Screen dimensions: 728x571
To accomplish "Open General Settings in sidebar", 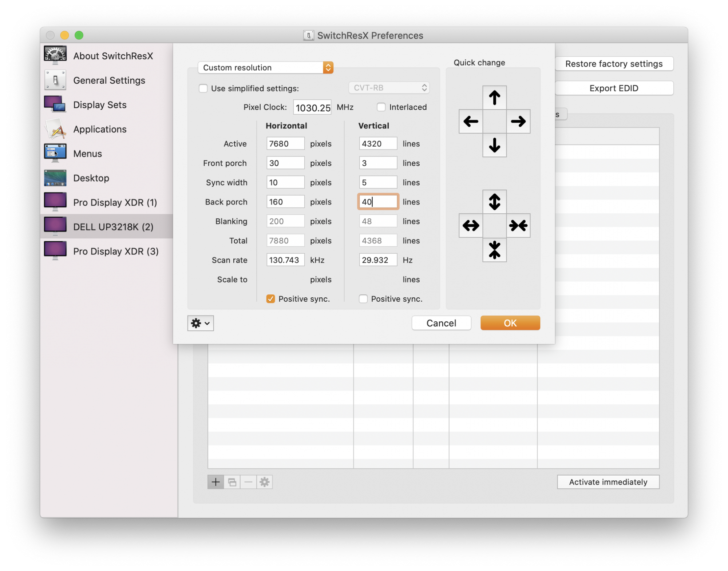I will coord(109,80).
